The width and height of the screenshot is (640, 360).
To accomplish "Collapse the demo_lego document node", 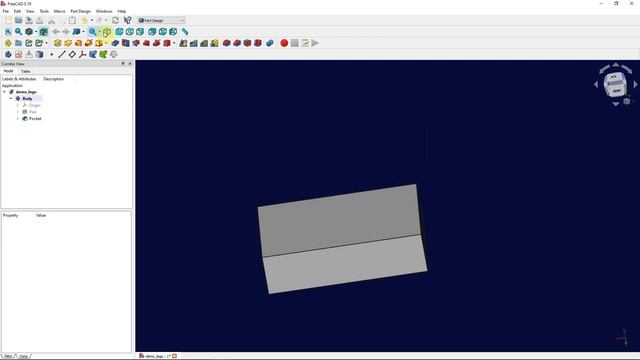I will [4, 92].
